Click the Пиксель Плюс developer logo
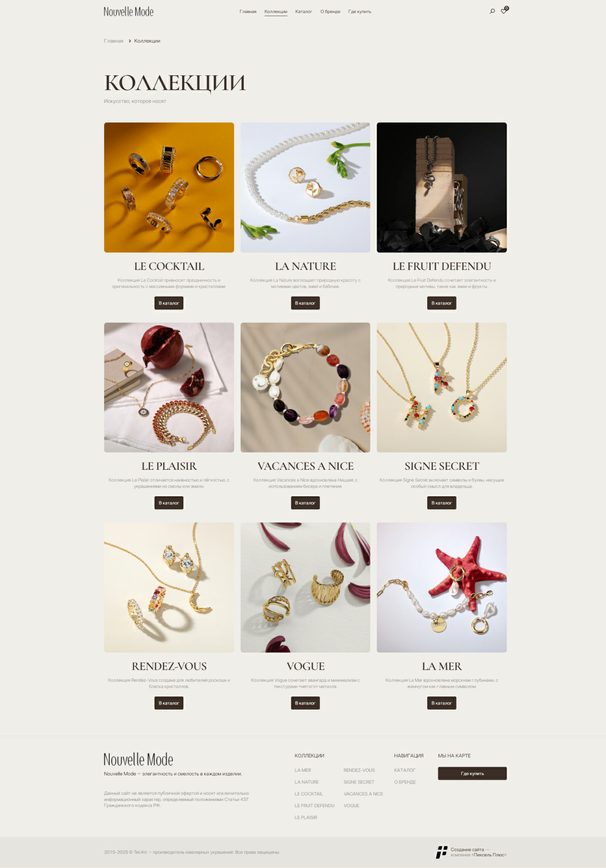 point(441,852)
